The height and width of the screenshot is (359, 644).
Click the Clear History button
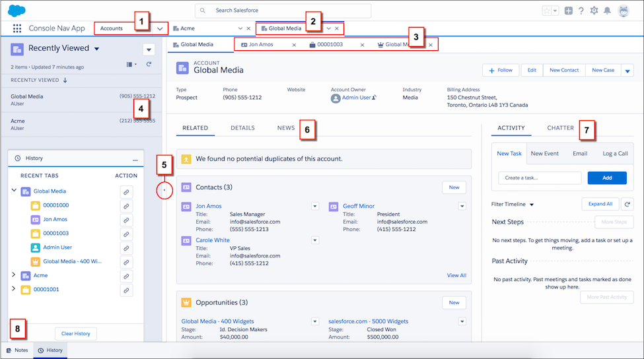[x=75, y=333]
